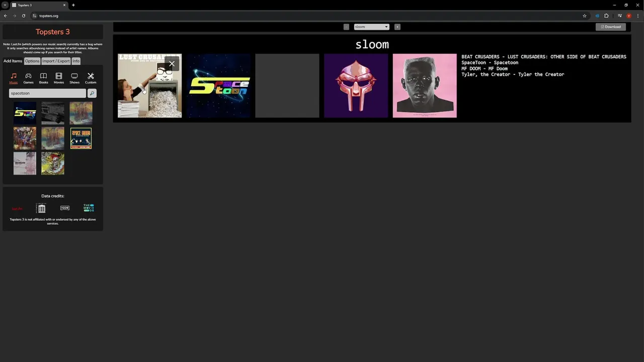Click the minus button beside chart selector

(x=346, y=27)
